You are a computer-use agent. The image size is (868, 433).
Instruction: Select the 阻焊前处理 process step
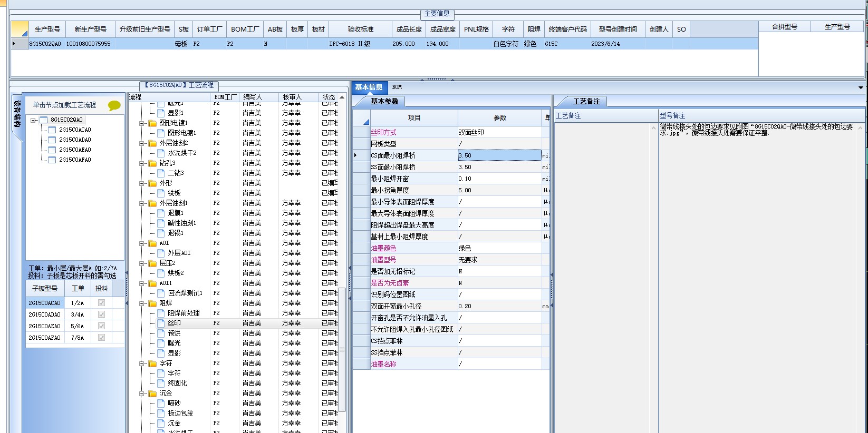click(184, 313)
